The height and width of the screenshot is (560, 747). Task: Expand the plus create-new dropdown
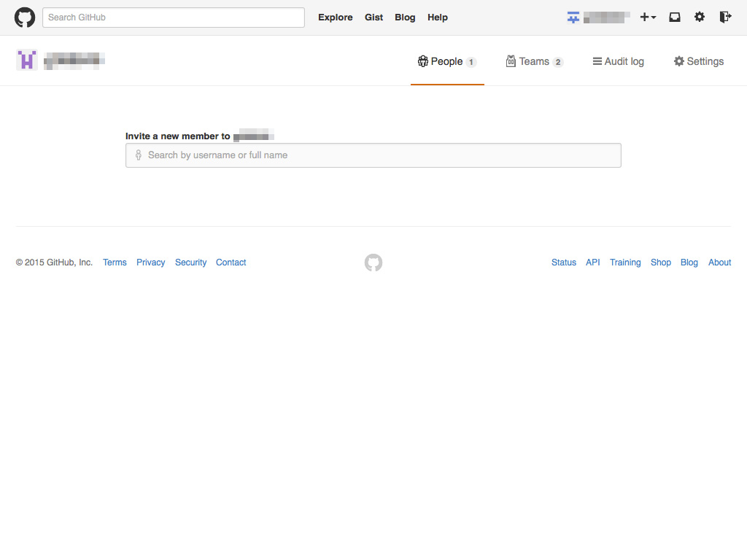648,17
